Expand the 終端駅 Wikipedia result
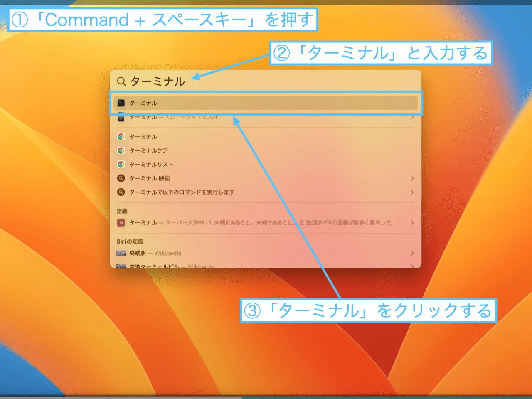The width and height of the screenshot is (532, 399). tap(412, 253)
